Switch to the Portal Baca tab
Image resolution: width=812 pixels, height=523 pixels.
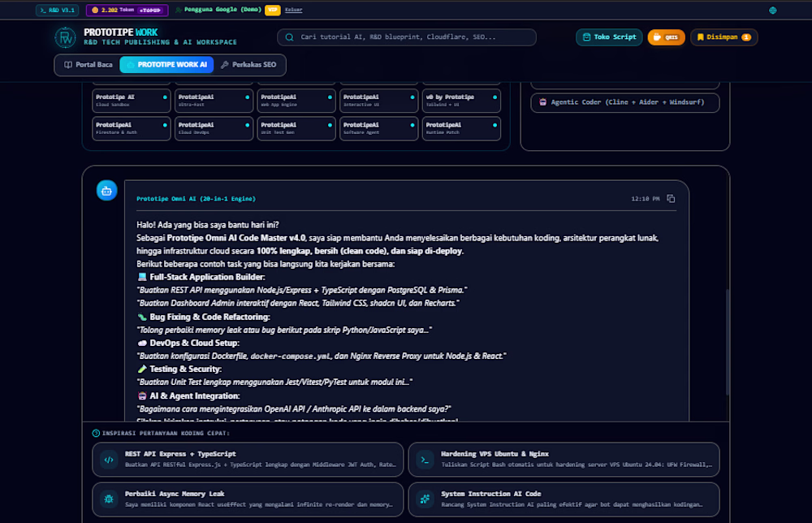[88, 65]
